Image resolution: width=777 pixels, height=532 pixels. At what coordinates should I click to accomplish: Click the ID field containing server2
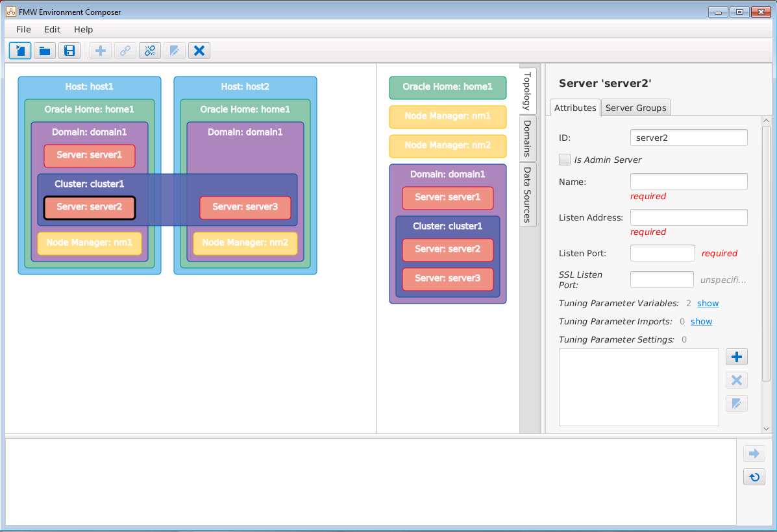click(689, 138)
